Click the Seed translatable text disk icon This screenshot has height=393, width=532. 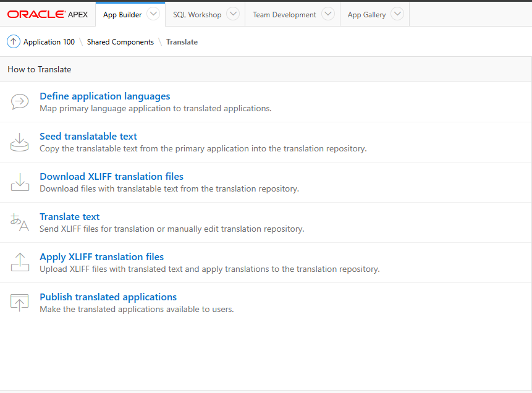tap(20, 142)
